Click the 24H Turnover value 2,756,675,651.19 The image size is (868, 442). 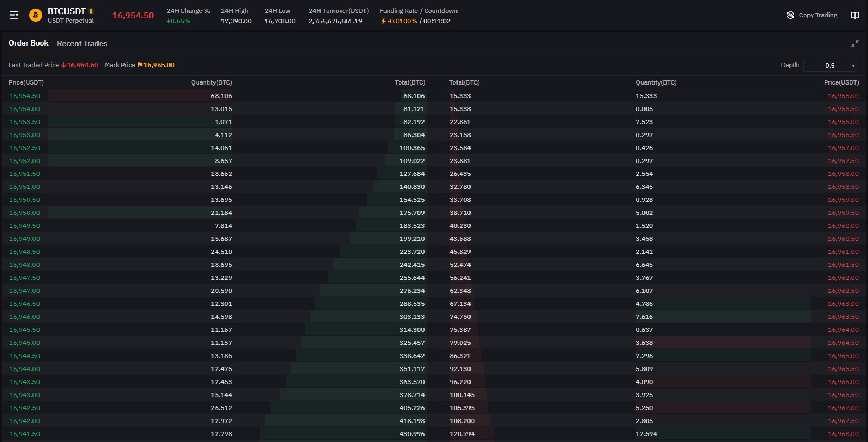335,21
